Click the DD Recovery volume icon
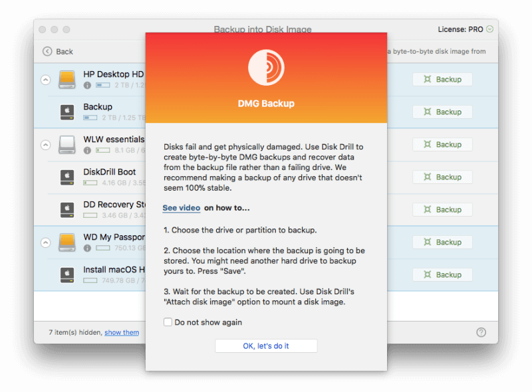The height and width of the screenshot is (392, 532). (67, 209)
